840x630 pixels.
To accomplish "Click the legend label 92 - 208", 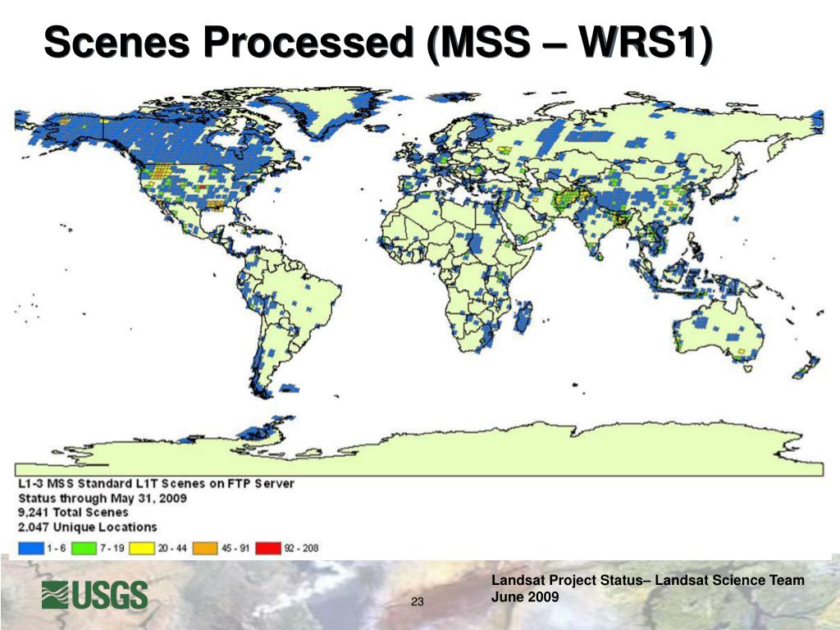I will [301, 548].
